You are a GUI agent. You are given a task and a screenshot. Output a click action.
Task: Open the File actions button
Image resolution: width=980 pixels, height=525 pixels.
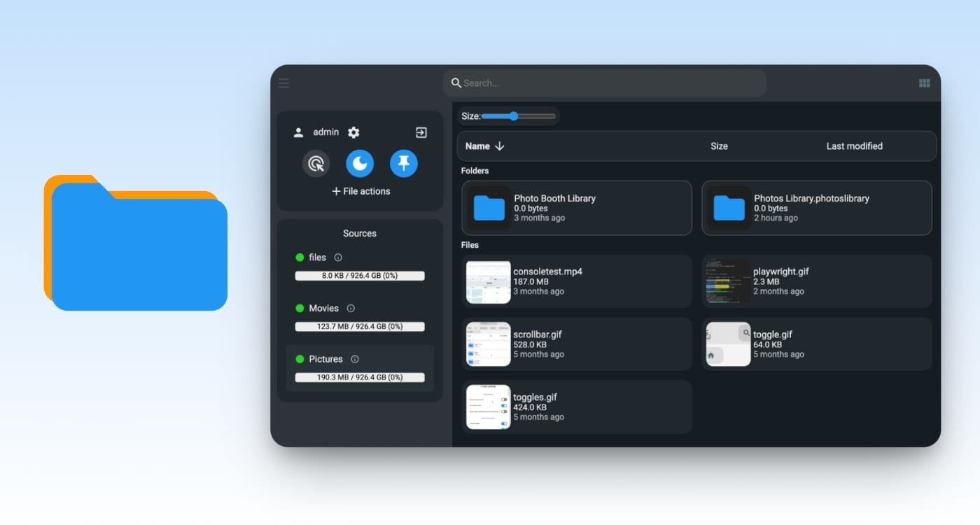[x=360, y=190]
